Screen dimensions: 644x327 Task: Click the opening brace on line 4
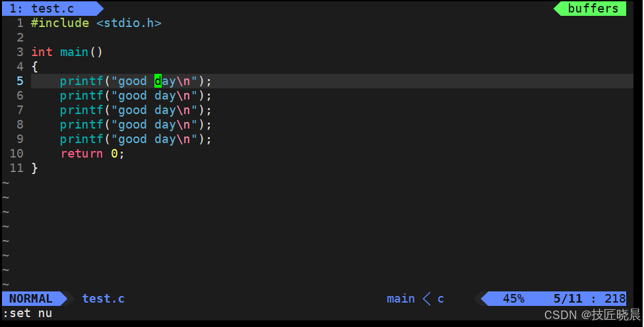coord(34,67)
